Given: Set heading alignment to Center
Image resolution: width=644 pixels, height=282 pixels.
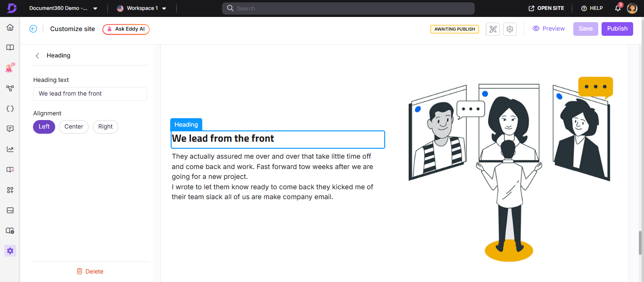Looking at the screenshot, I should [74, 127].
